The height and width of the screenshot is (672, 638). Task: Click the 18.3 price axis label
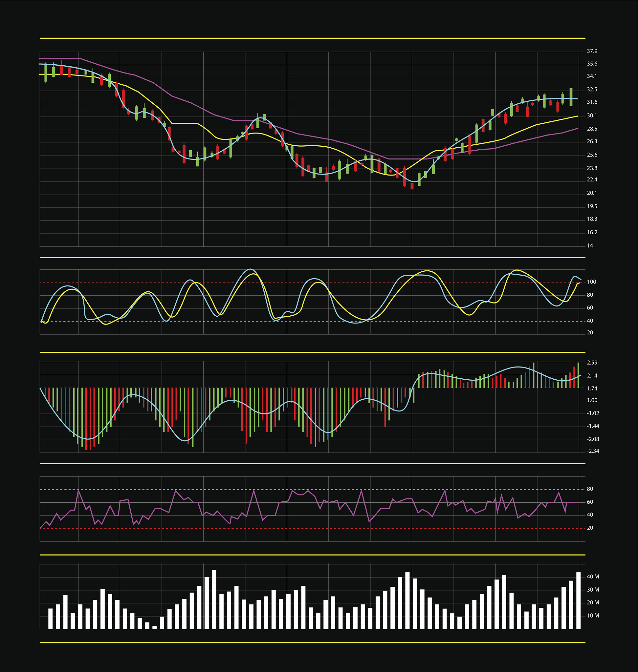(592, 219)
